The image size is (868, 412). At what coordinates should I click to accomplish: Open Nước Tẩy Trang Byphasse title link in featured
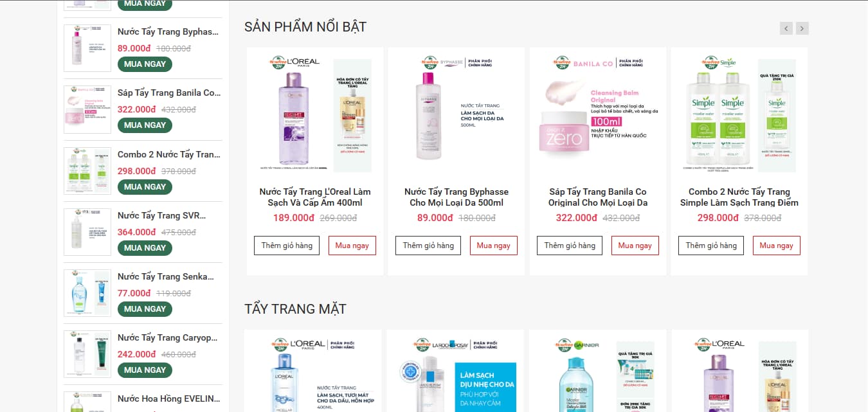pos(457,197)
